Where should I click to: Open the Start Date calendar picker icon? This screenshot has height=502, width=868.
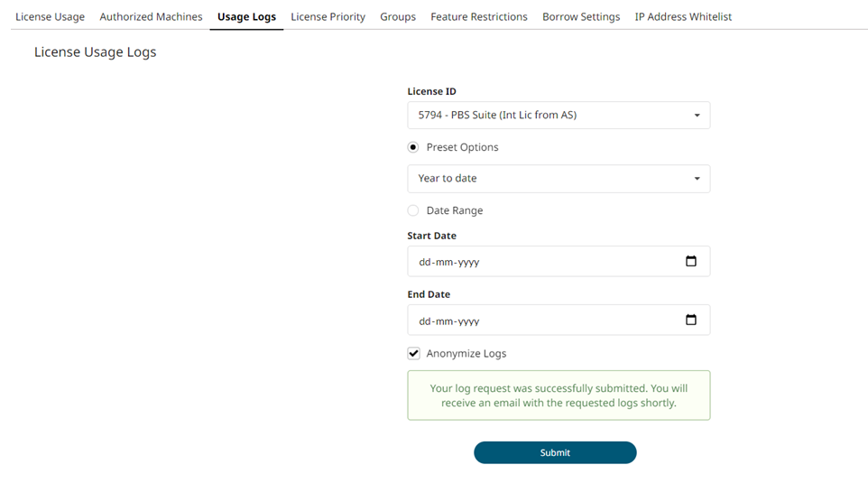[x=691, y=262]
